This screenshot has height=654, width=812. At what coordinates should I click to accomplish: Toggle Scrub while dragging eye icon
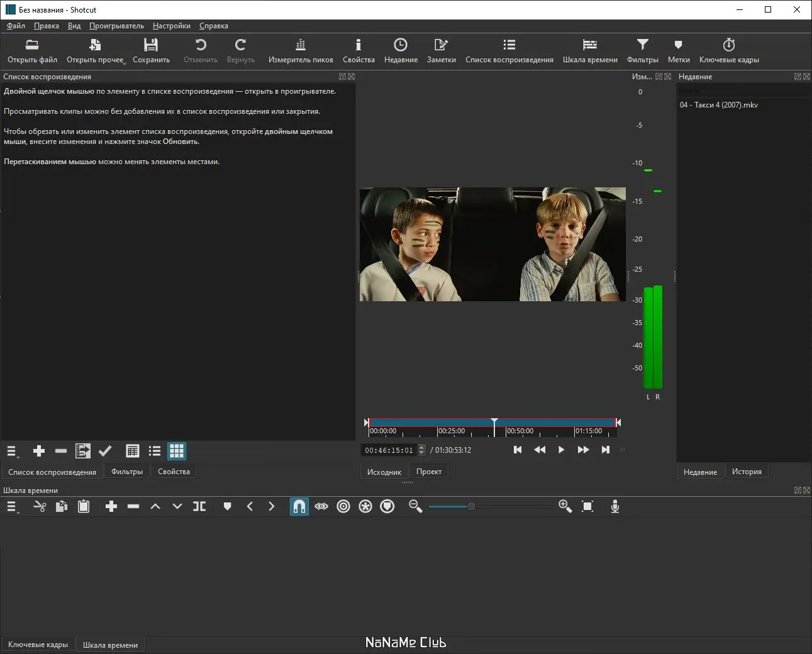click(x=321, y=506)
